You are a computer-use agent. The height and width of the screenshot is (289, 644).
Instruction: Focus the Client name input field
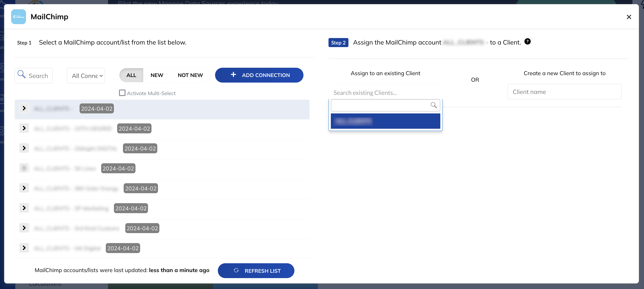tap(564, 92)
